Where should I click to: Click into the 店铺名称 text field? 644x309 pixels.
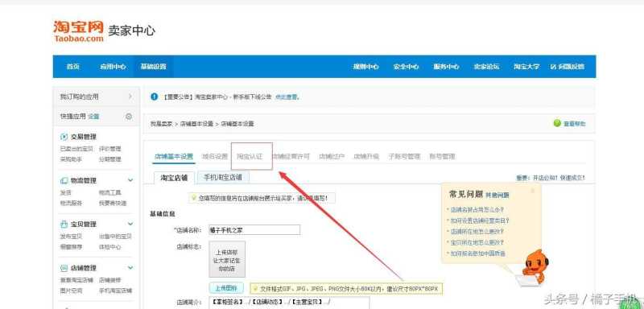[254, 230]
